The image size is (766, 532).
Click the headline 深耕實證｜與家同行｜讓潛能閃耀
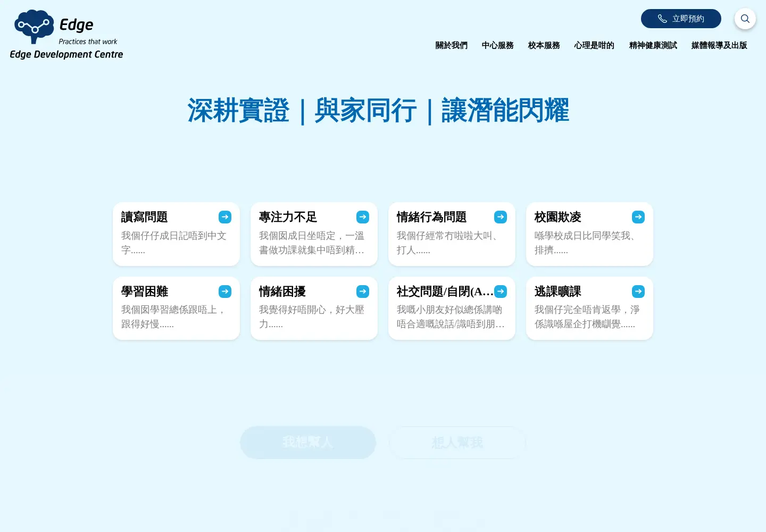378,111
